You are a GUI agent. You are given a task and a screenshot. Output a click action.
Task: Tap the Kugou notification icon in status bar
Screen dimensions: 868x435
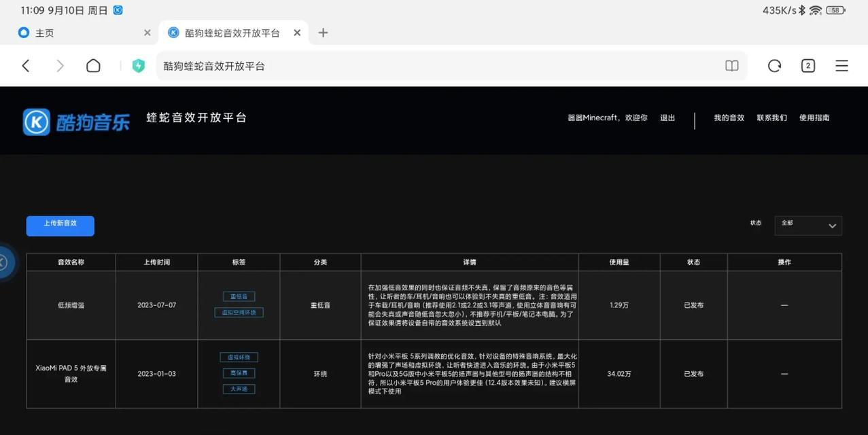(x=118, y=10)
